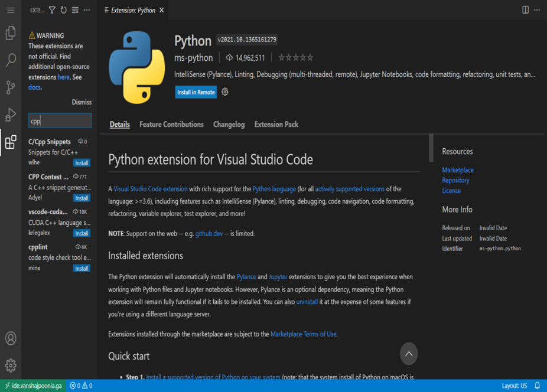
Task: Open editor more actions menu
Action: point(537,10)
